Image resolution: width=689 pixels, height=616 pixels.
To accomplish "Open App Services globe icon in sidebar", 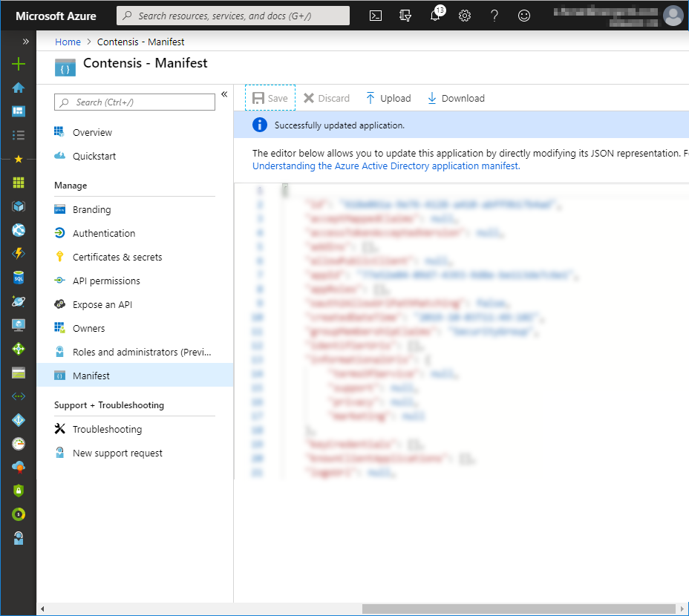I will (x=19, y=230).
